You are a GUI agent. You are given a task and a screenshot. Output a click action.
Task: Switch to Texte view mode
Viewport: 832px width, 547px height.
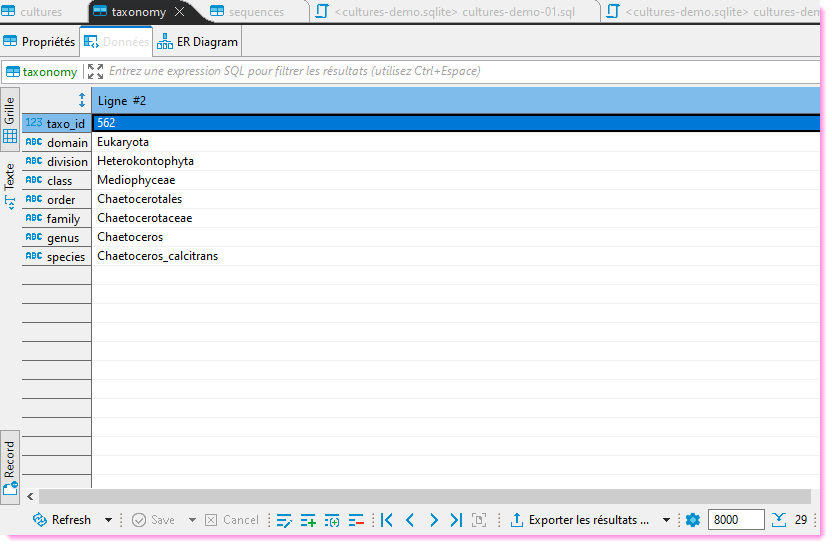coord(10,185)
